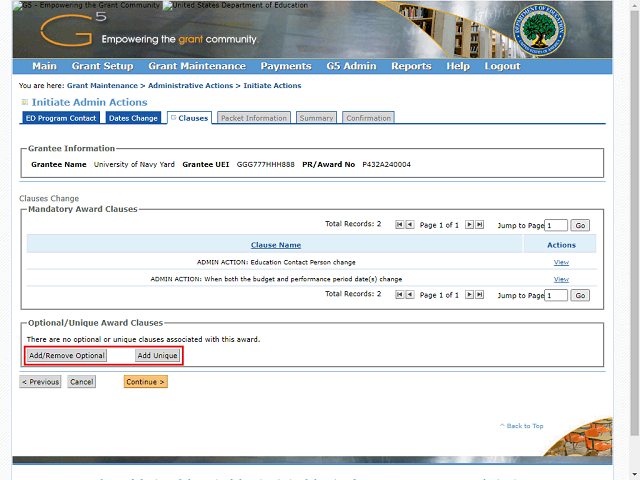
Task: Click icon beside Initiate Admin Actions heading
Action: 25,102
